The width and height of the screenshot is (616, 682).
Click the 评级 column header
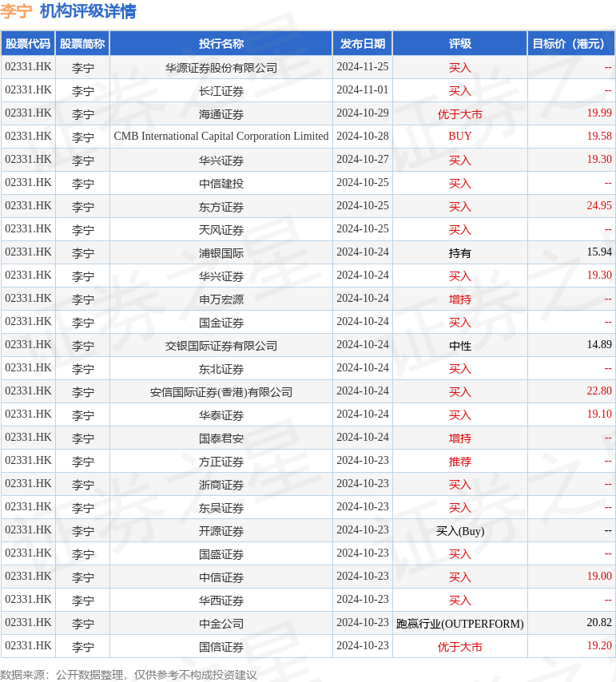coord(460,43)
